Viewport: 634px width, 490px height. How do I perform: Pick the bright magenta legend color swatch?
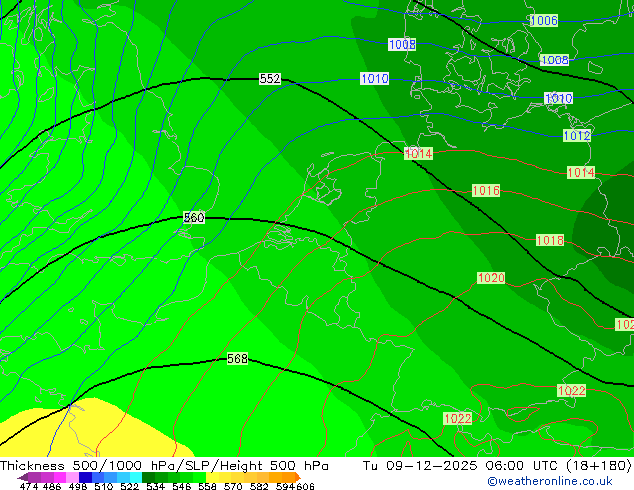[x=60, y=477]
